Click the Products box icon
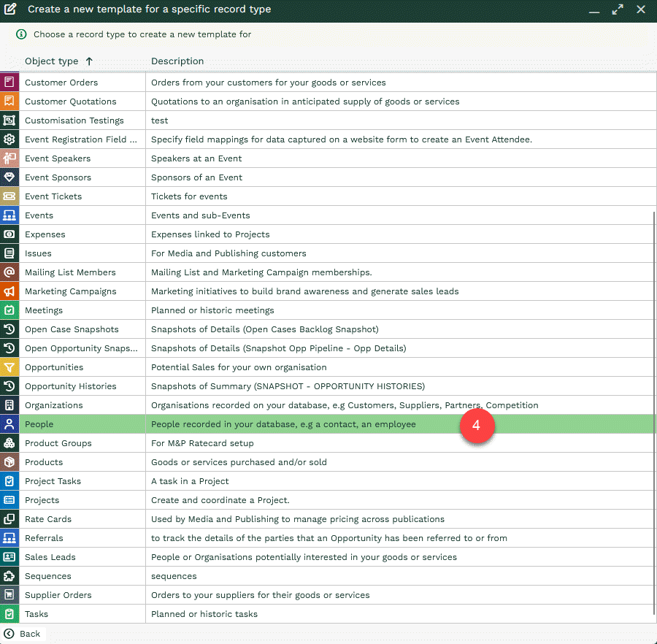Image resolution: width=657 pixels, height=644 pixels. tap(9, 462)
